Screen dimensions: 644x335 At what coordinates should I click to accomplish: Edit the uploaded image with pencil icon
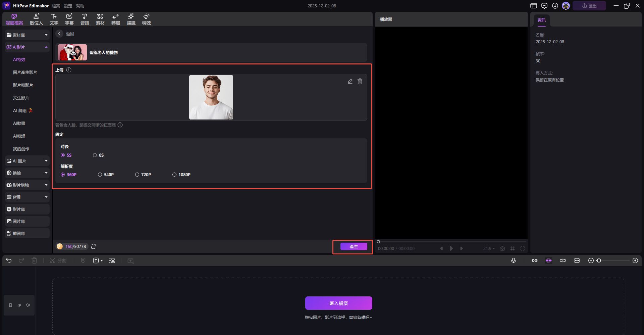[x=350, y=82]
